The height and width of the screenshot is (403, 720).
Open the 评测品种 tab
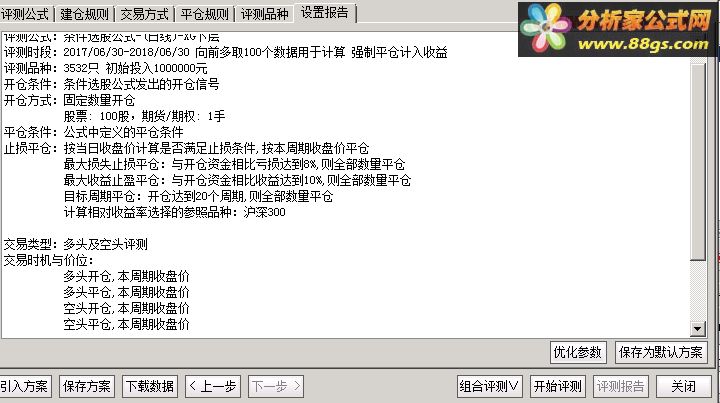pos(264,14)
